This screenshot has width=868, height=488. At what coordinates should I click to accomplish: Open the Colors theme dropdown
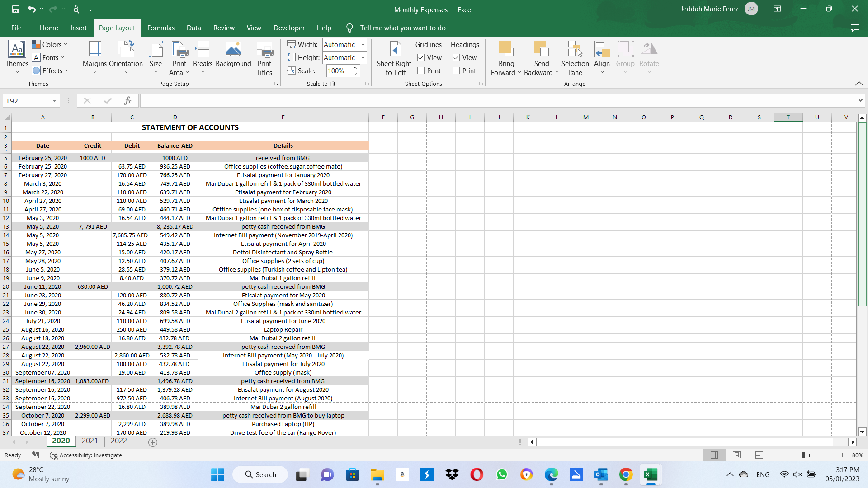click(50, 44)
